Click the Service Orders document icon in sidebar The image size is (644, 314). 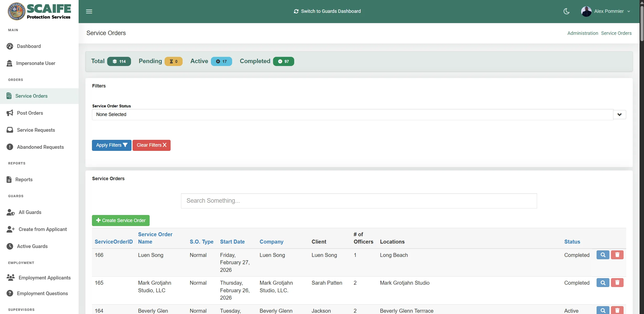click(x=9, y=96)
